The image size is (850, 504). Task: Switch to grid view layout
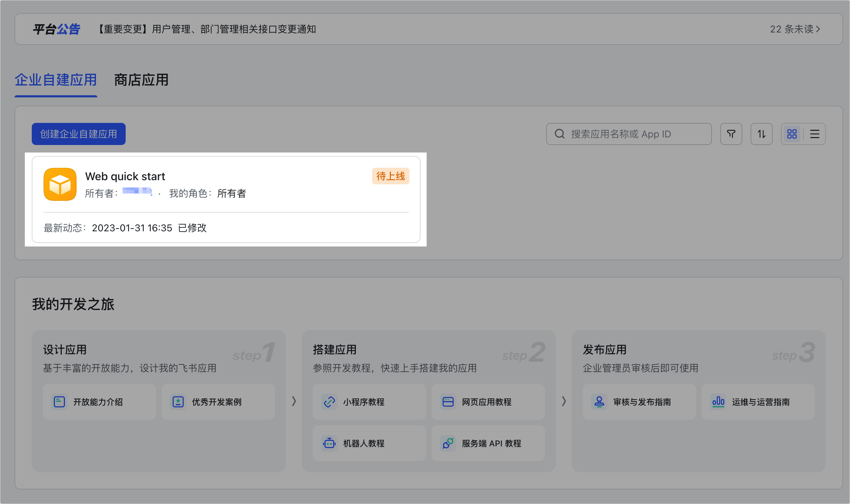tap(792, 134)
